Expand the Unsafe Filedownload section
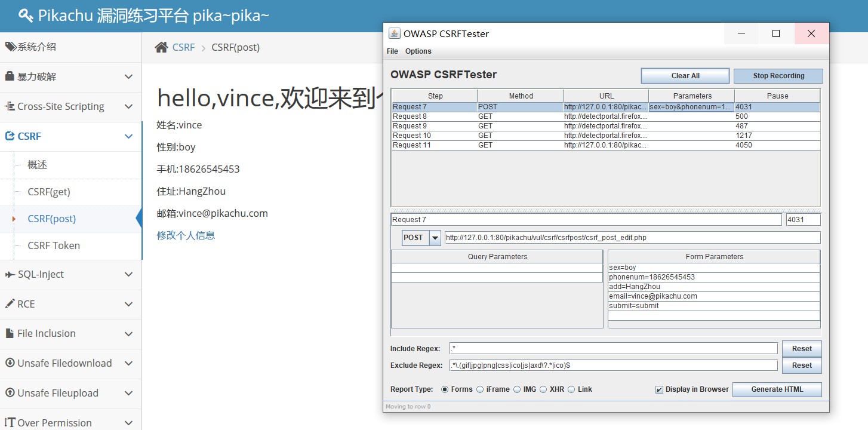The height and width of the screenshot is (430, 868). (x=128, y=364)
